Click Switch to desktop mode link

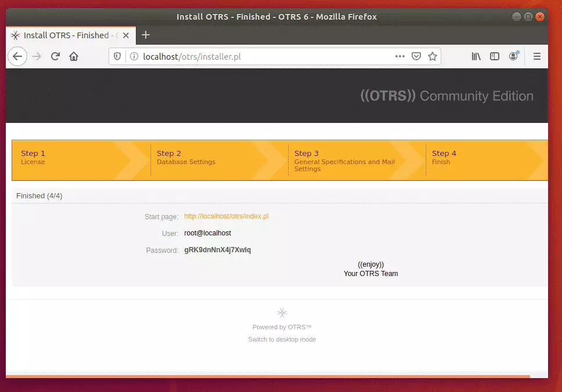click(x=282, y=339)
